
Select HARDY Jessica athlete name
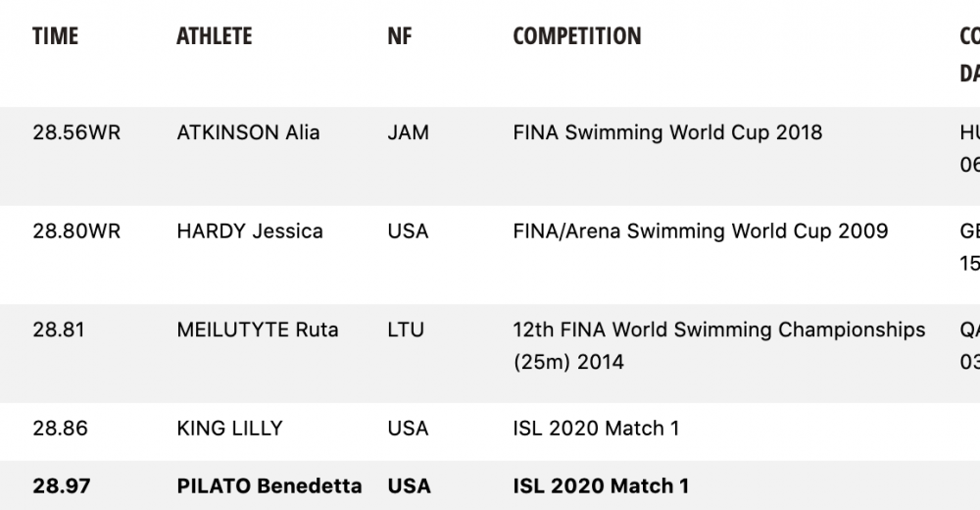pyautogui.click(x=250, y=231)
